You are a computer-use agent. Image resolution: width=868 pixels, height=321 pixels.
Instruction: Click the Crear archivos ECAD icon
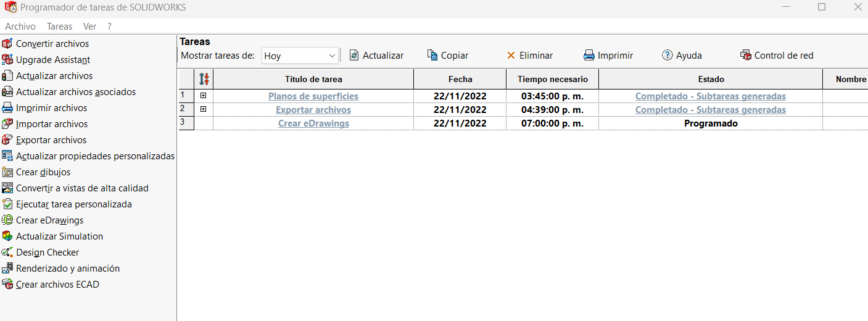tap(7, 285)
